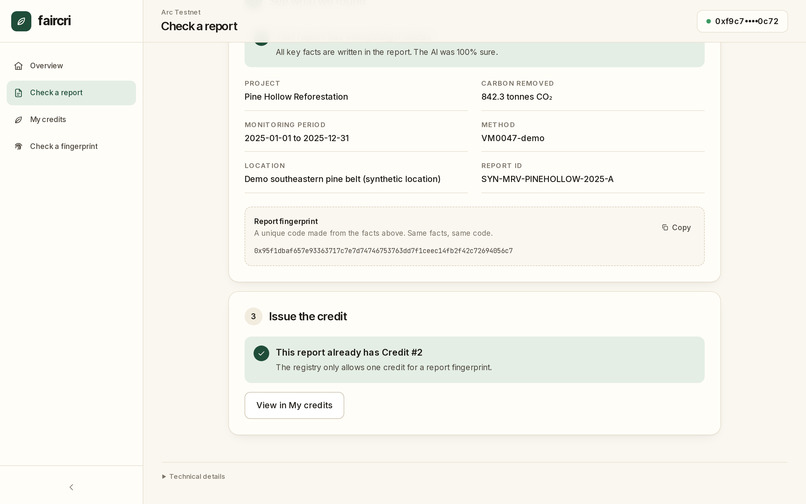806x504 pixels.
Task: Copy the report fingerprint
Action: (676, 227)
